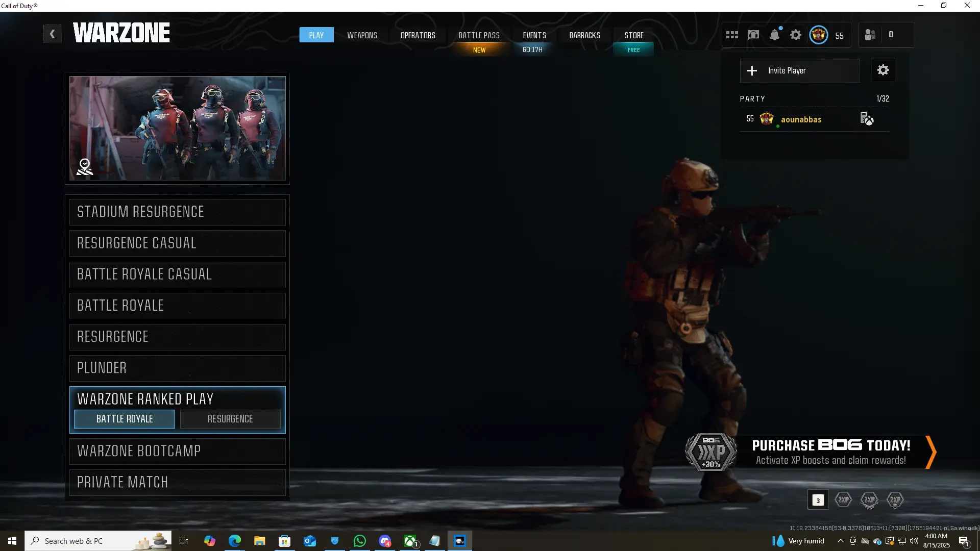
Task: Show hidden system tray icons
Action: click(x=840, y=541)
